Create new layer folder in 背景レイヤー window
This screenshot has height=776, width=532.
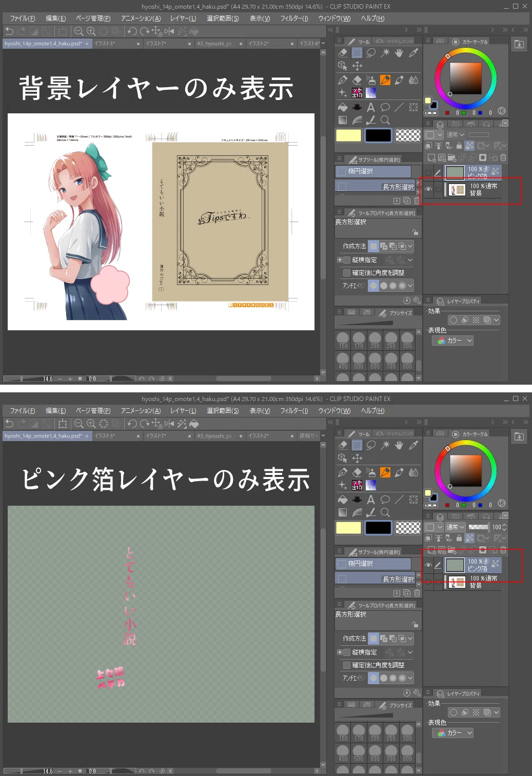coord(451,157)
